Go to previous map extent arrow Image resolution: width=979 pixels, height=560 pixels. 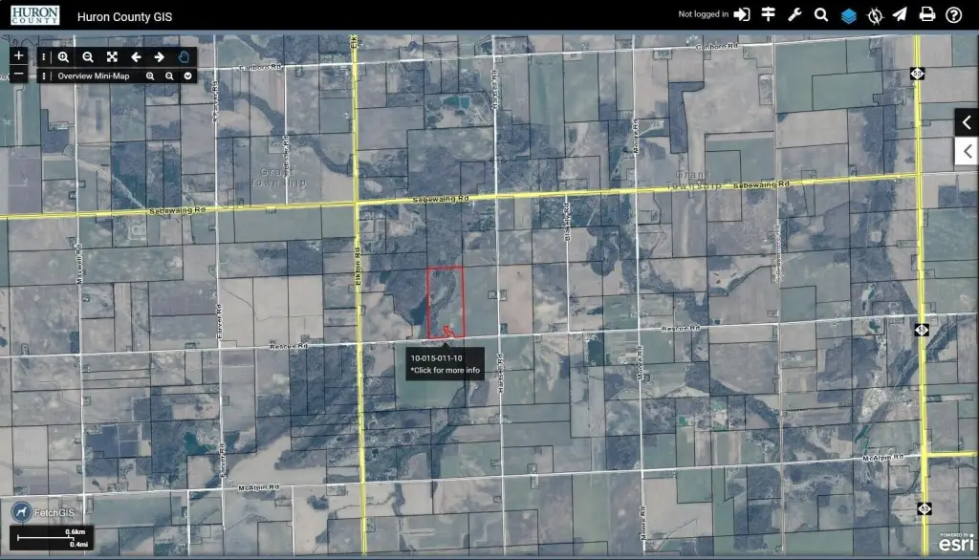click(x=136, y=56)
